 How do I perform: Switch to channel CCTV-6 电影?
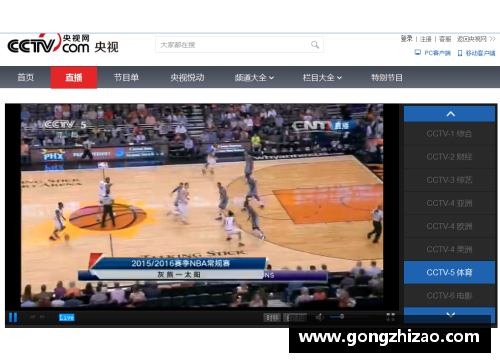point(449,296)
